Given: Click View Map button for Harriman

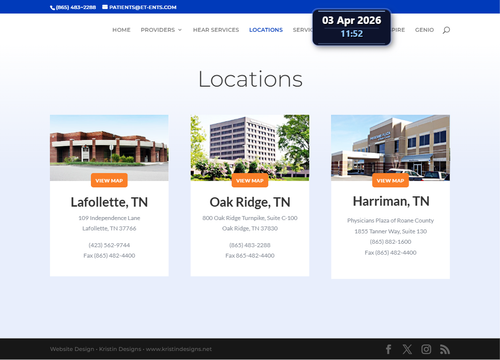Looking at the screenshot, I should point(390,180).
